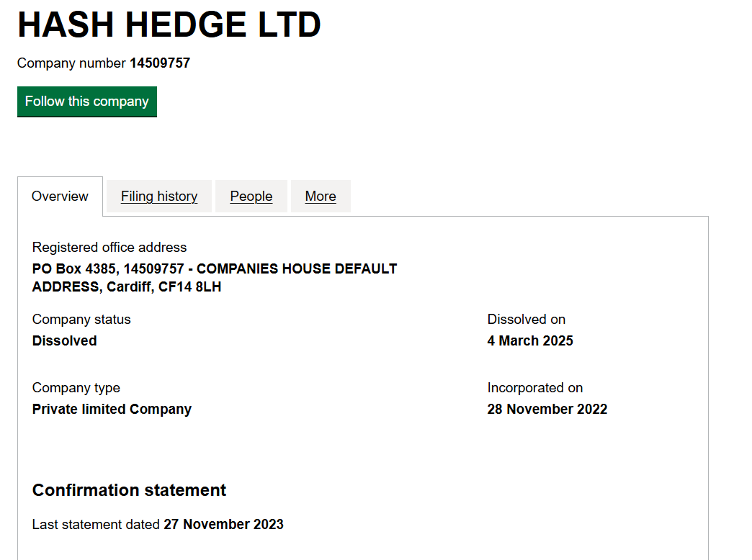Click the bold Dissolved status value
This screenshot has width=752, height=560.
(x=65, y=341)
